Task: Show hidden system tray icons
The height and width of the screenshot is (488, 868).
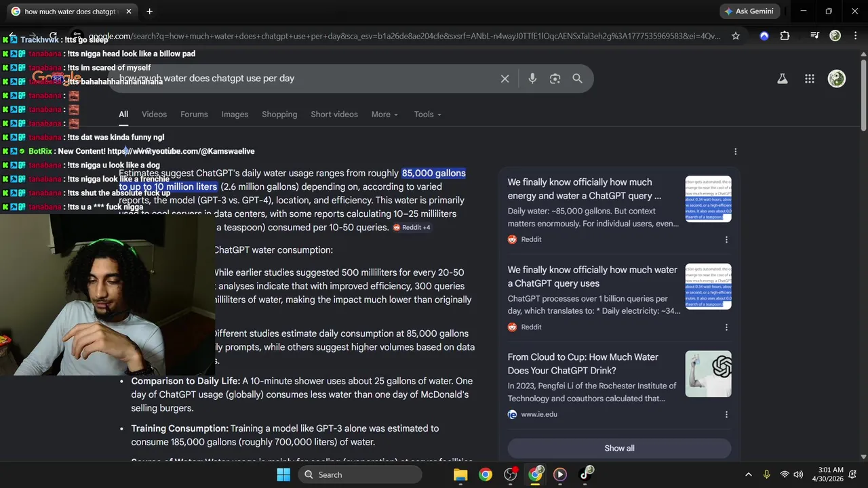Action: [x=748, y=474]
